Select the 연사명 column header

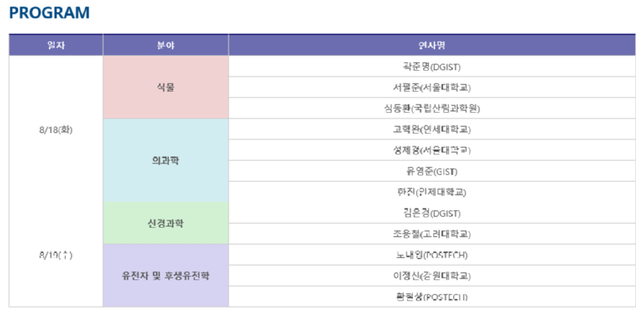click(x=432, y=45)
